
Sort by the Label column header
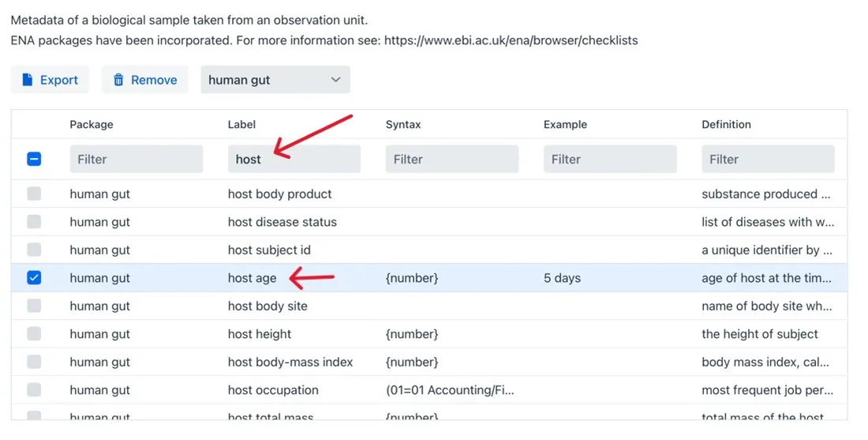(x=241, y=124)
